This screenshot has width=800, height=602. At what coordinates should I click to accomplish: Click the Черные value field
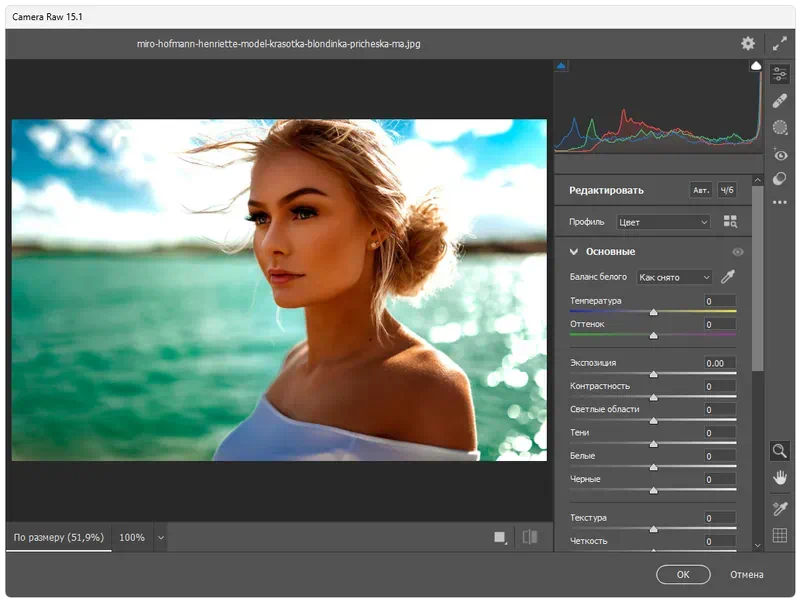[720, 479]
